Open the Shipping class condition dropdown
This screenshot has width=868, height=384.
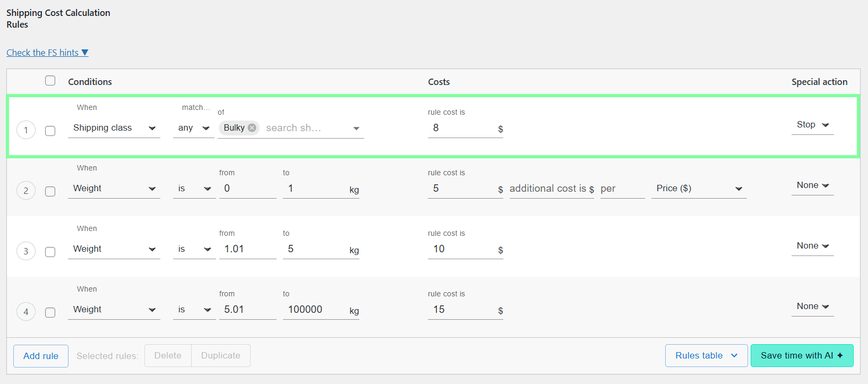pyautogui.click(x=114, y=128)
